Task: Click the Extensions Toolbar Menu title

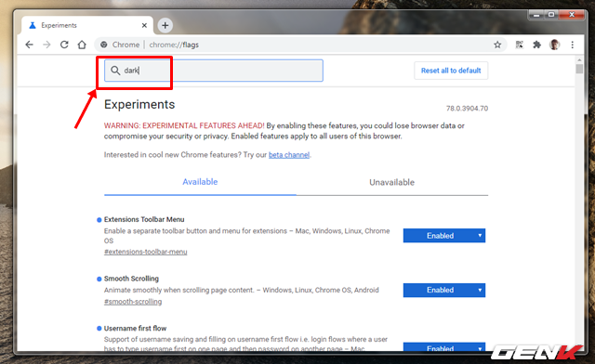Action: [144, 219]
